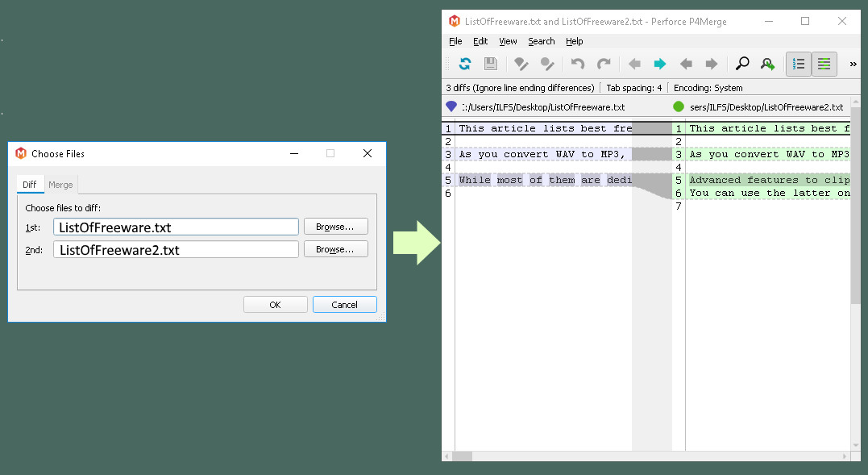This screenshot has height=475, width=868.
Task: Click right pane line "As you convert WAV to MP3"
Action: [770, 155]
